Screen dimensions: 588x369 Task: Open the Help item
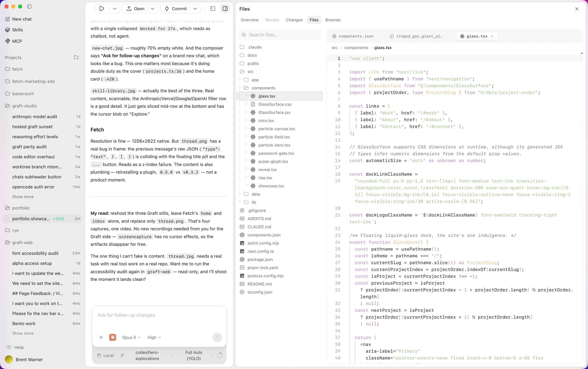(x=15, y=347)
